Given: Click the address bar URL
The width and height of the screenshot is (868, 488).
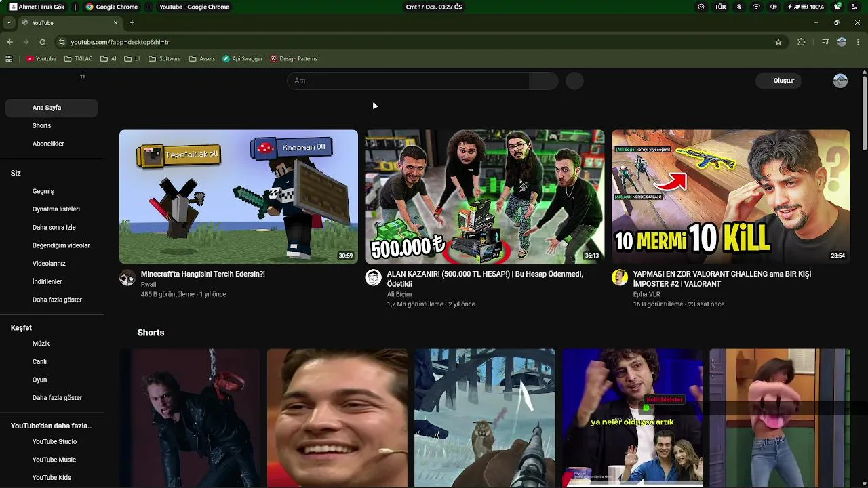Looking at the screenshot, I should tap(120, 42).
